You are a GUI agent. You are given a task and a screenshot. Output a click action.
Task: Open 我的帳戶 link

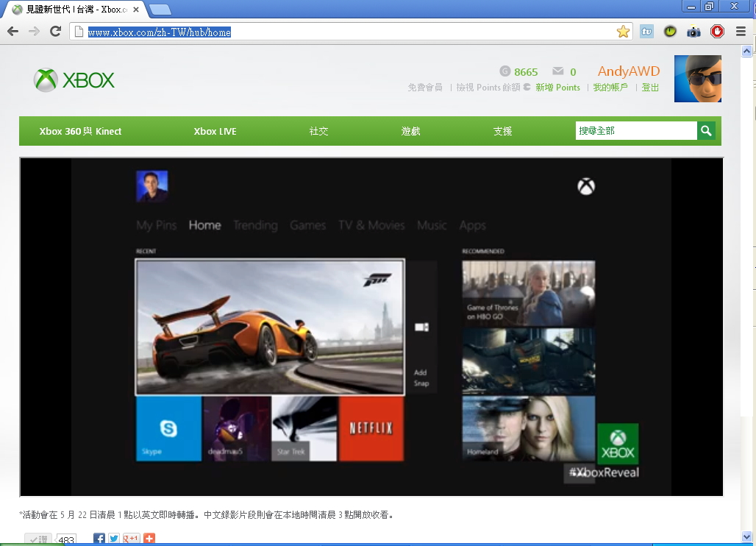[610, 88]
